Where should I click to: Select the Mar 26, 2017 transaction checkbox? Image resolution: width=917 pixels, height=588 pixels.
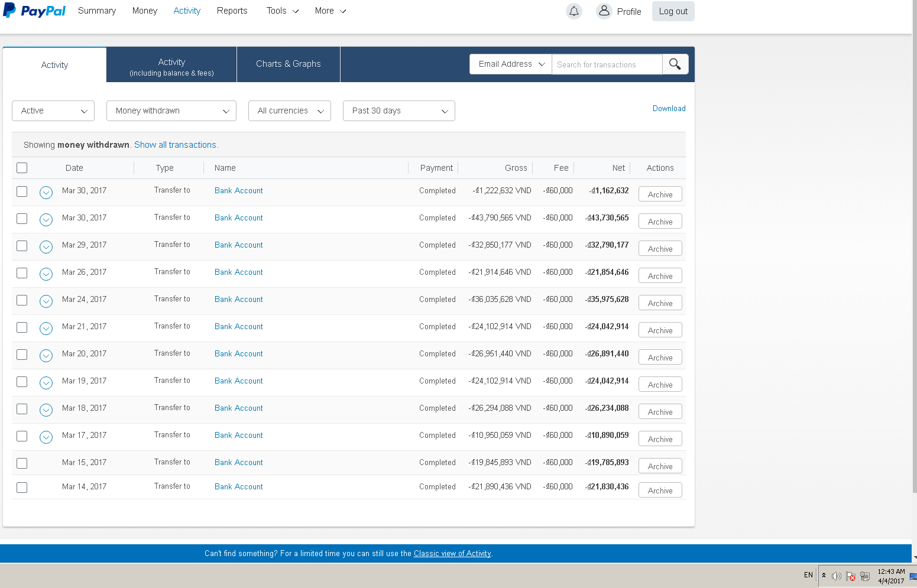pos(22,273)
